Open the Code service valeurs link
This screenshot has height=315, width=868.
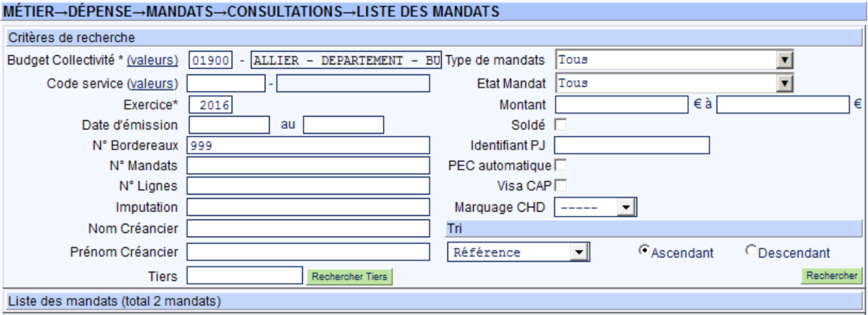153,83
